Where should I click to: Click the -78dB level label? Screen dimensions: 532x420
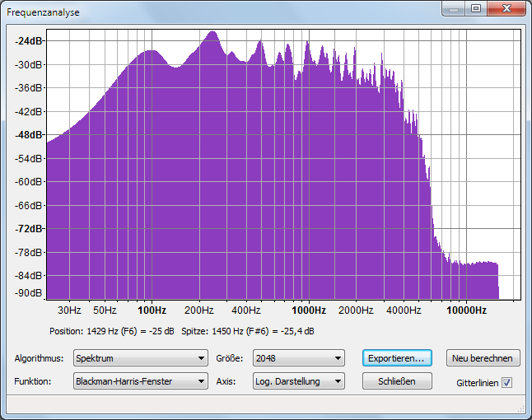pos(29,252)
